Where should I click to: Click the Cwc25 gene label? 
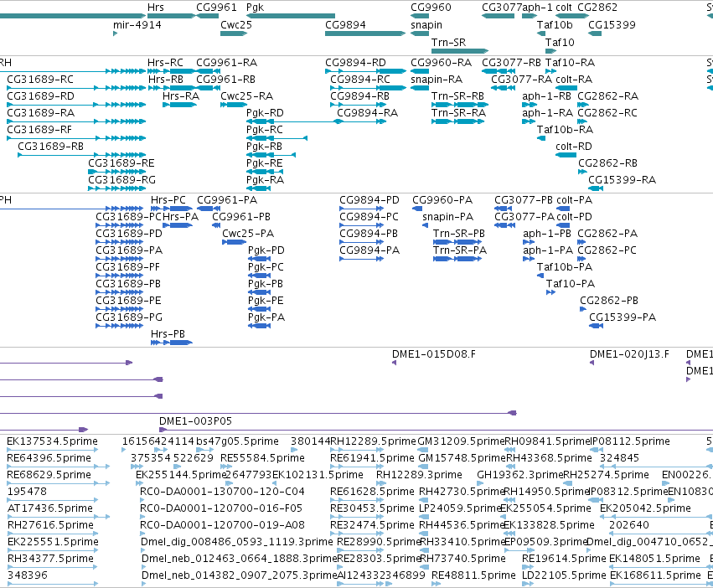236,24
